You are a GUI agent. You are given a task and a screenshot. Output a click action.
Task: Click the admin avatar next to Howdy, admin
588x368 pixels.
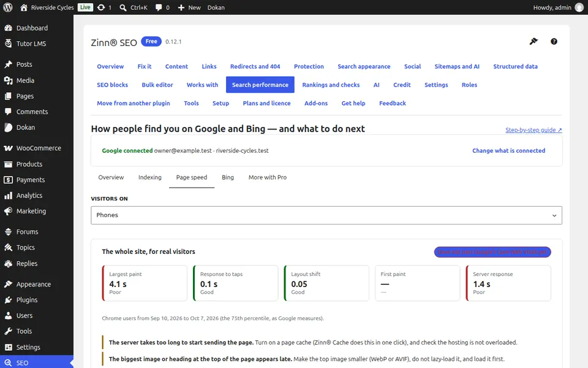579,7
